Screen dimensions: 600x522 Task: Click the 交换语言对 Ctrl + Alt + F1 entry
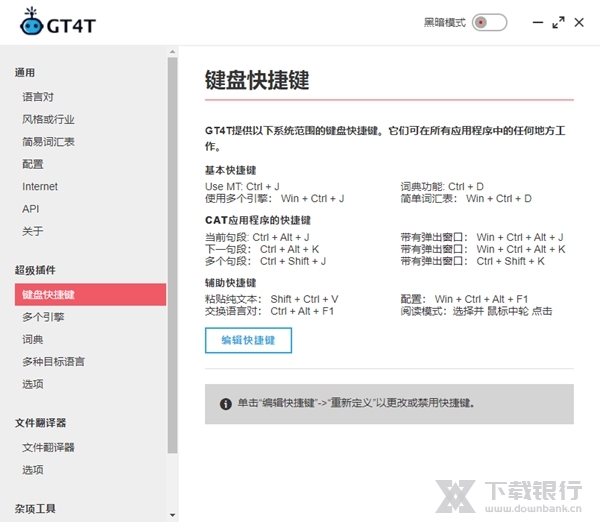click(x=269, y=311)
